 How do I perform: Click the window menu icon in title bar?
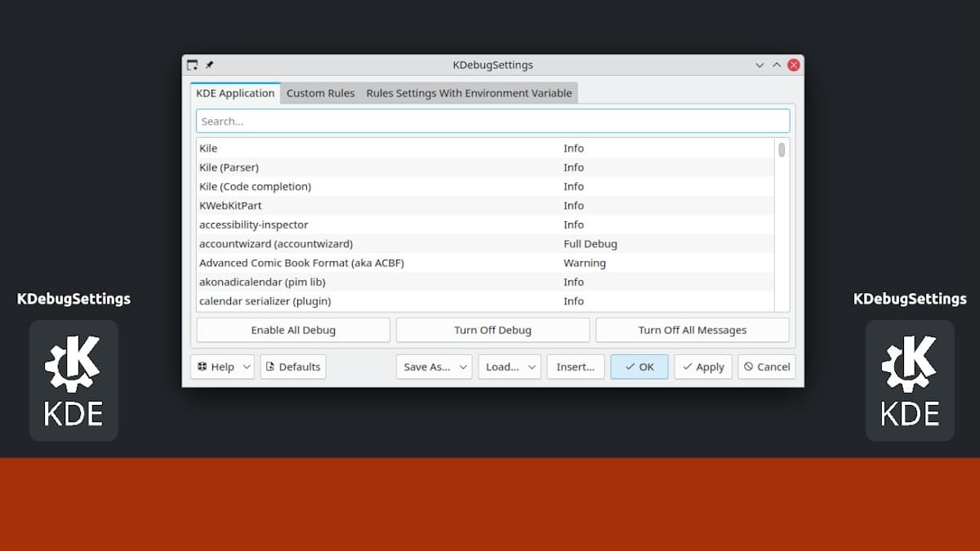tap(193, 65)
